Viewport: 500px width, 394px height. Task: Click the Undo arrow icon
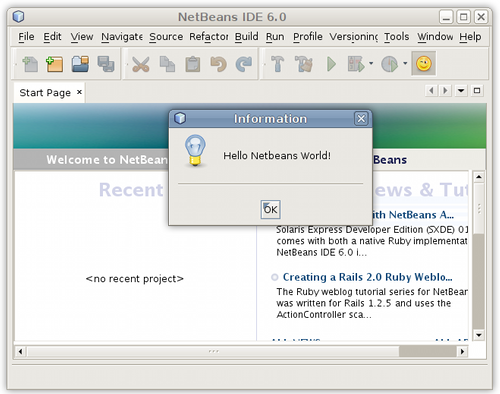tap(218, 64)
